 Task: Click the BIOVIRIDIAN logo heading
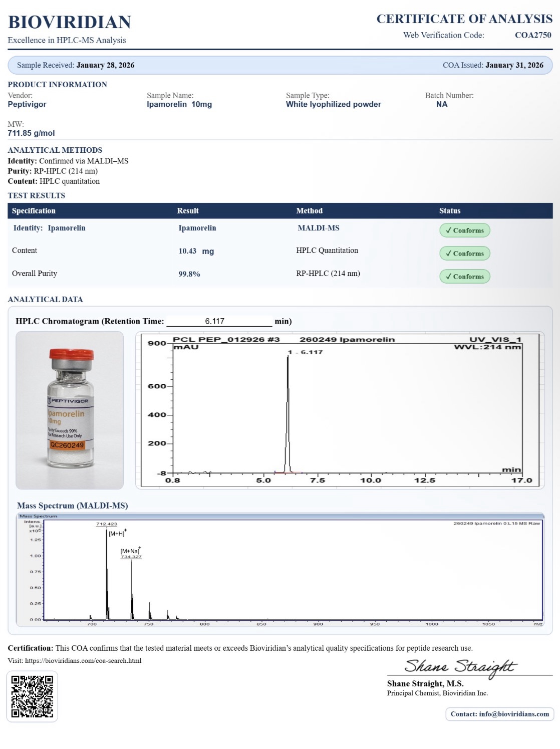click(x=70, y=22)
